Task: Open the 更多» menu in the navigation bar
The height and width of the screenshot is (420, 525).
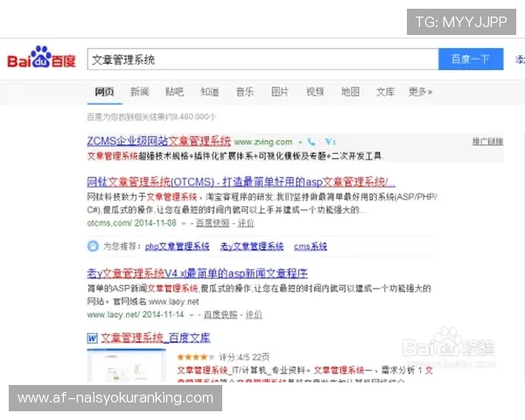Action: (420, 91)
